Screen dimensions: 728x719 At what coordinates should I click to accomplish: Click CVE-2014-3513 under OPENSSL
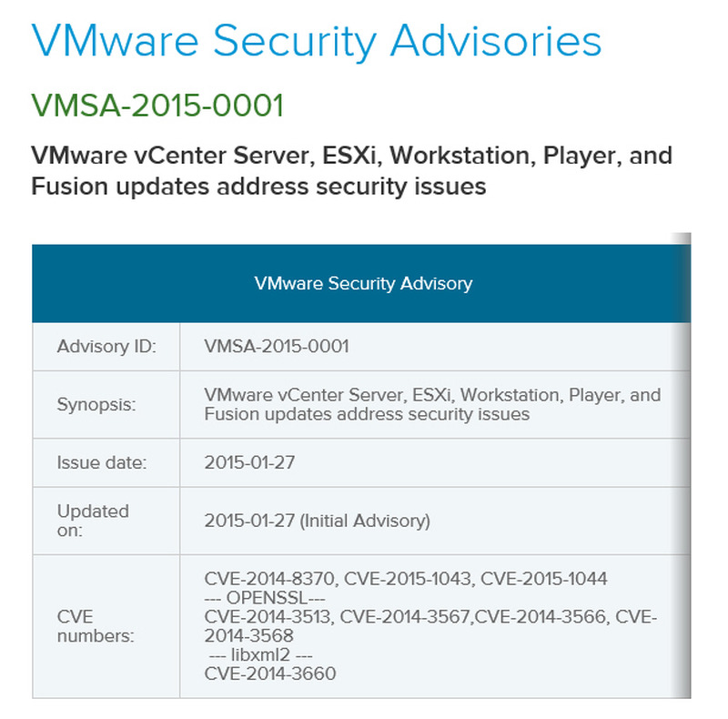(268, 617)
